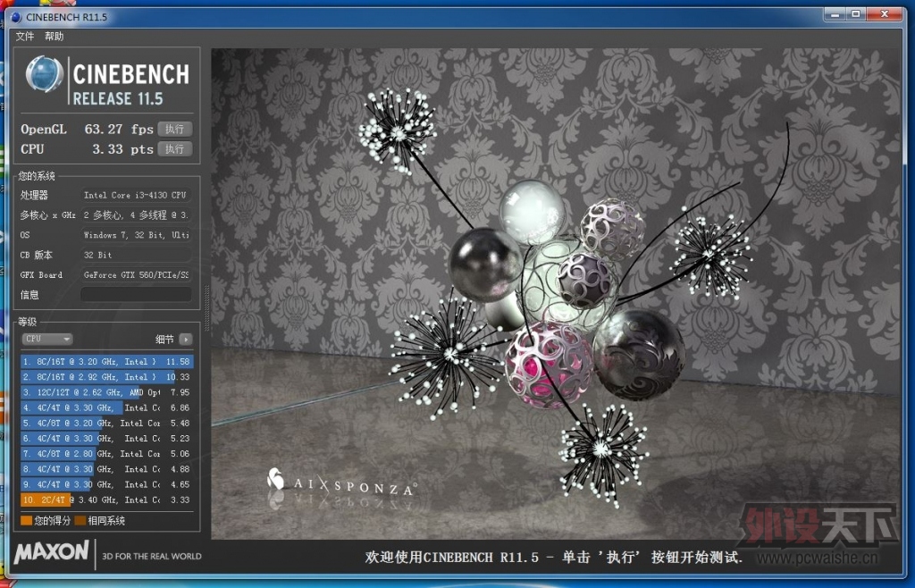Click the rendered scene preview image
915x588 pixels.
tap(556, 293)
